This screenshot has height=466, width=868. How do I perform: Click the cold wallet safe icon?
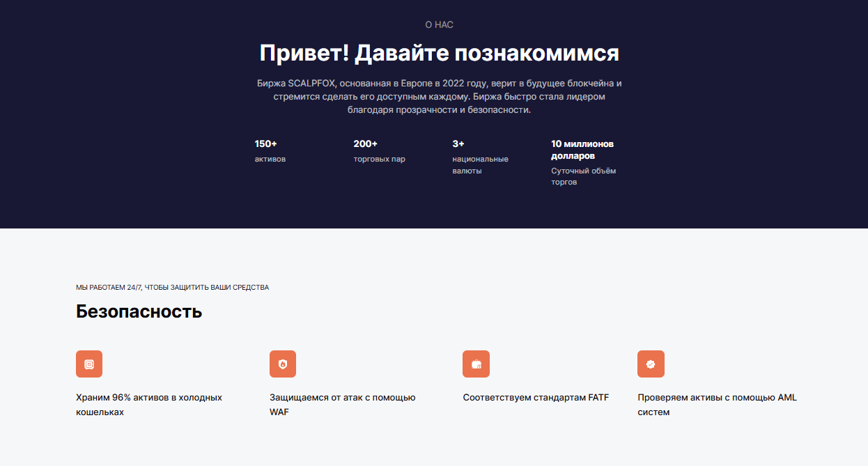click(89, 364)
